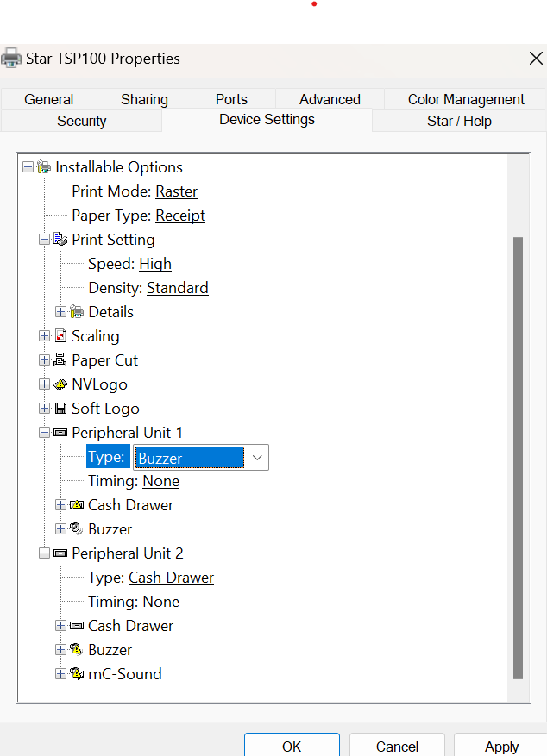Screen dimensions: 547x756
Task: Switch to the Sharing tab
Action: (x=144, y=99)
